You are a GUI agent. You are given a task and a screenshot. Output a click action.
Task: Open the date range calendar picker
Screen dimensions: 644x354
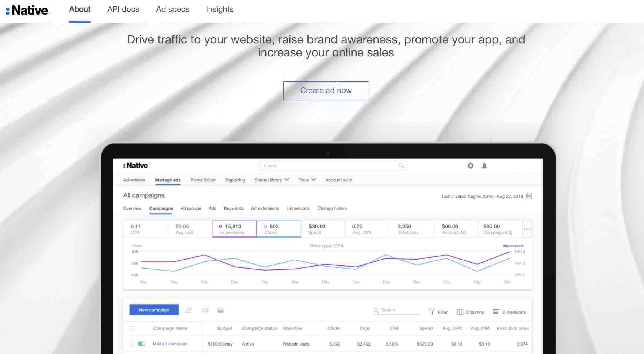click(529, 196)
